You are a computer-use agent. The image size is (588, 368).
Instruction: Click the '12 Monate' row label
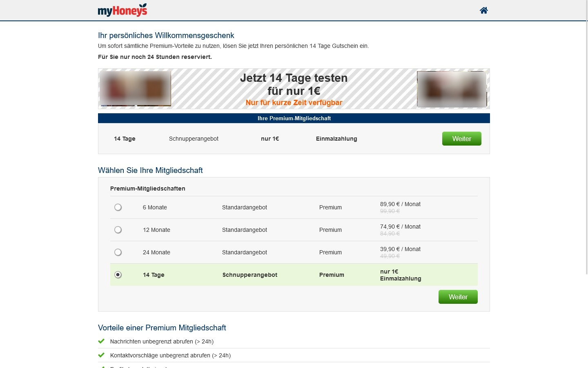[156, 230]
